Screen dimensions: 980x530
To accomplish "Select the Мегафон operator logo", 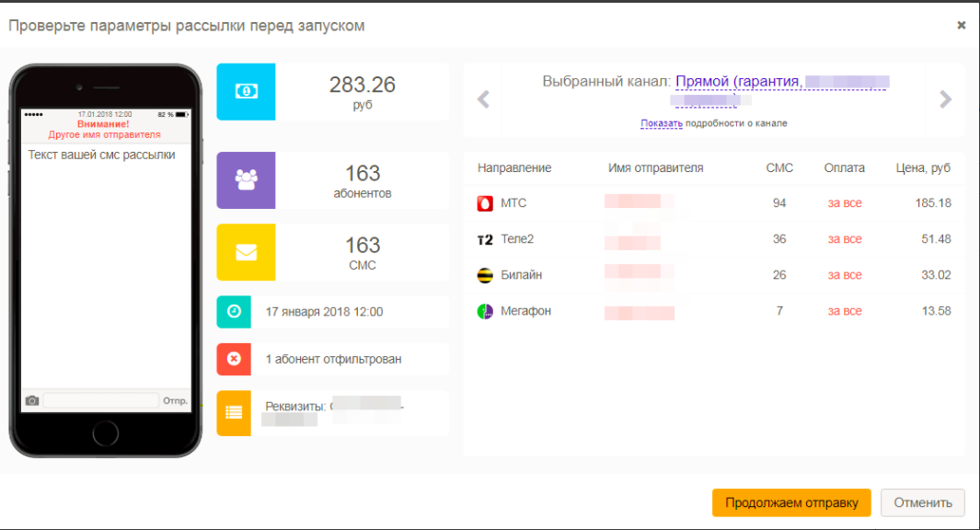I will click(485, 311).
